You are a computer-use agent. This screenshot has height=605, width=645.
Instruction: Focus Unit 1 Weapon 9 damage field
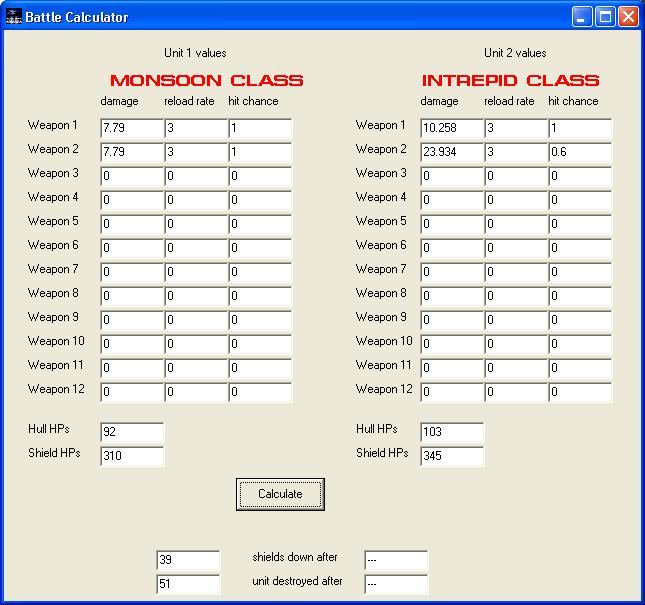point(132,320)
